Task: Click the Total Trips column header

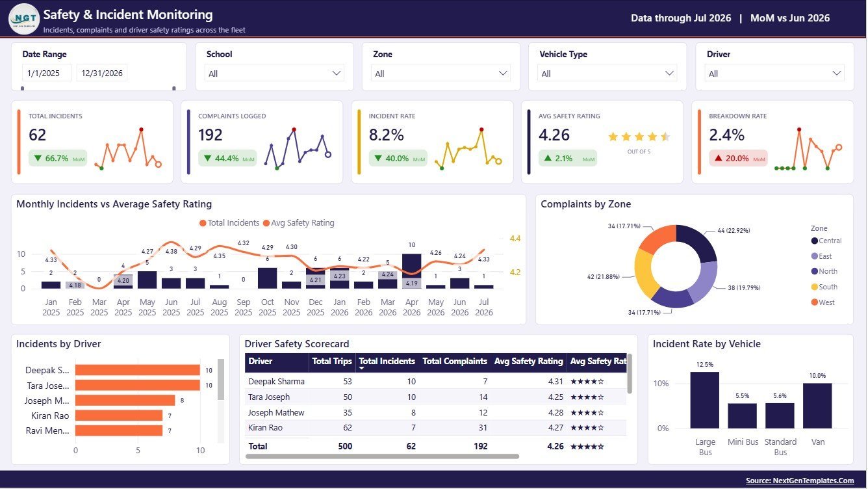Action: pyautogui.click(x=332, y=361)
